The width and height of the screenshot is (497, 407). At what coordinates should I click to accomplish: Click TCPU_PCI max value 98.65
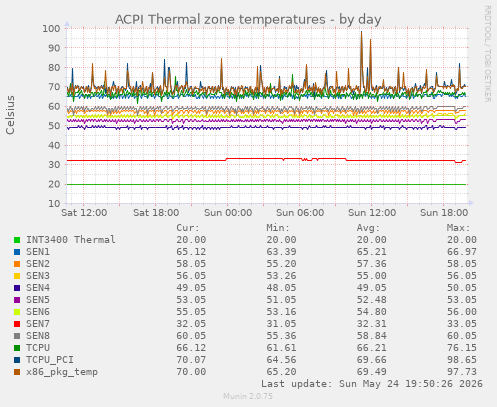462,360
